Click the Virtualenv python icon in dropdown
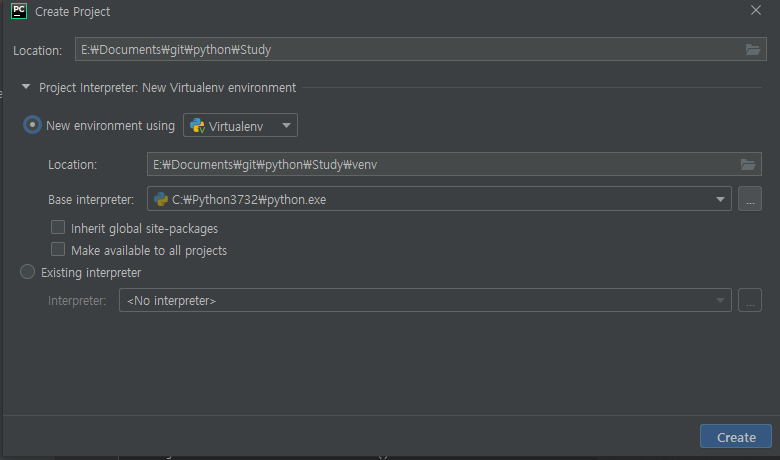 click(x=197, y=125)
